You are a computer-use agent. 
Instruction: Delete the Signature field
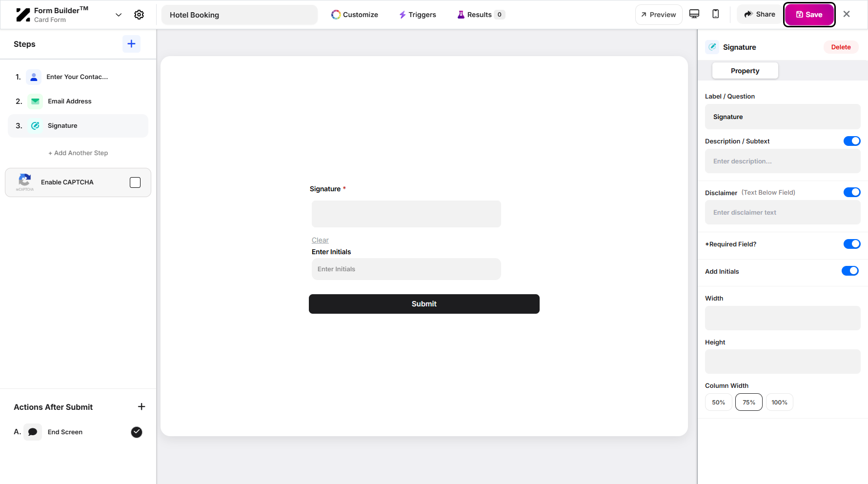tap(841, 47)
